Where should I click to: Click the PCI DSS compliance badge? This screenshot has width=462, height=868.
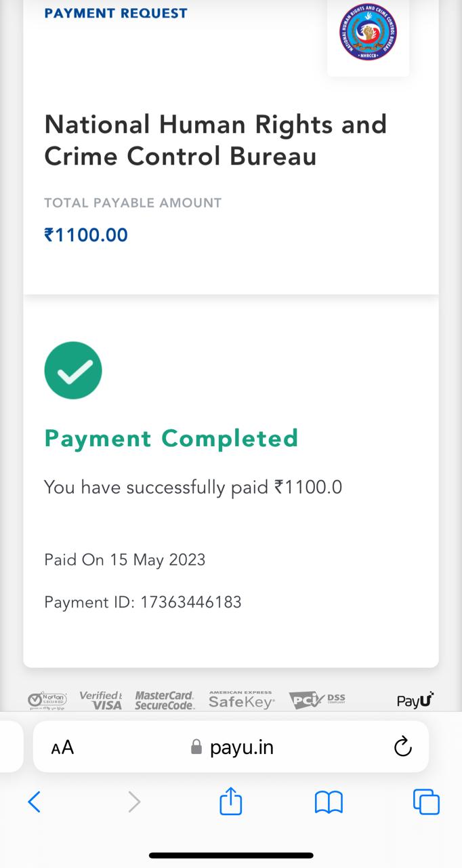click(x=316, y=700)
